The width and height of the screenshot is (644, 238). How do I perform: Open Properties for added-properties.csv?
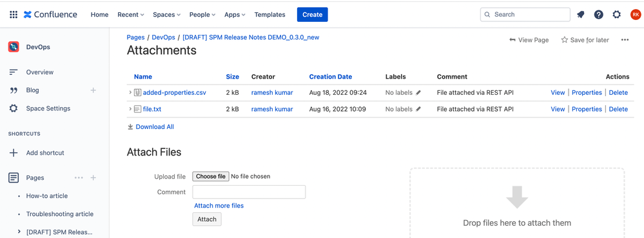587,93
